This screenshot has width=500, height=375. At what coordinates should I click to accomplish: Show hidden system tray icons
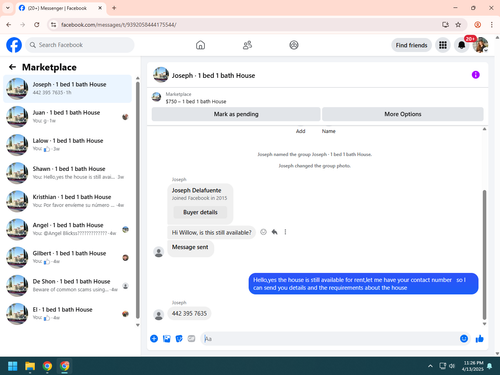tap(430, 366)
